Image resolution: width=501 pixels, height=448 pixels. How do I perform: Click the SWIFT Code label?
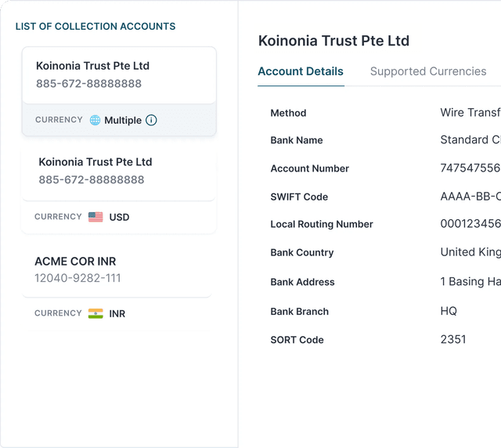click(299, 197)
